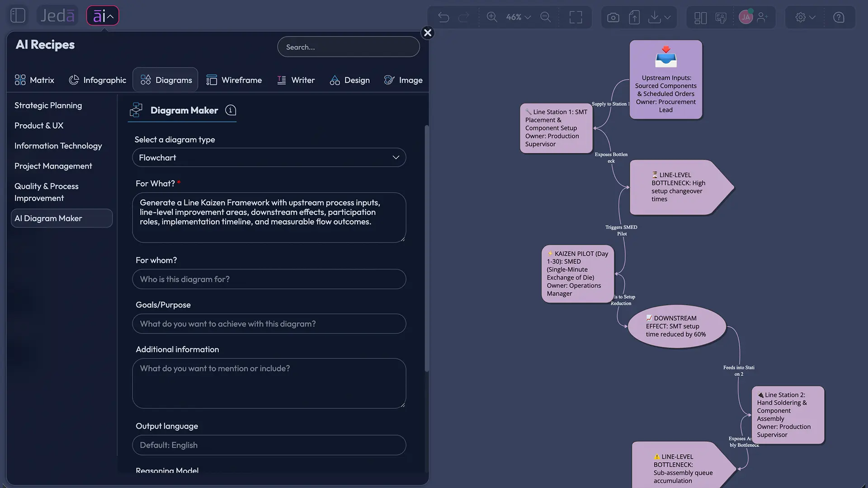Click the split layout panels icon
This screenshot has width=868, height=488.
pyautogui.click(x=700, y=17)
